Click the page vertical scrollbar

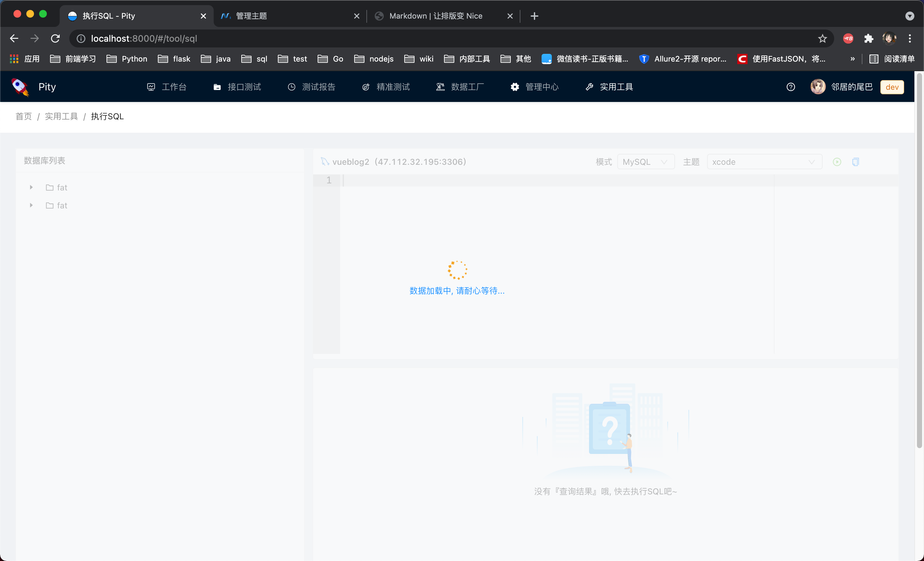pyautogui.click(x=919, y=260)
